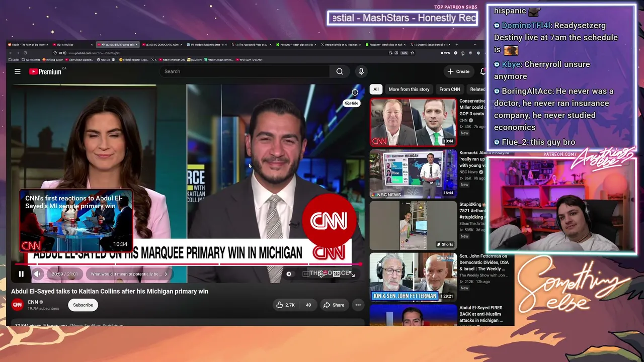Open the CNN 10:44 recommended video thumbnail
The image size is (644, 362).
coord(413,122)
